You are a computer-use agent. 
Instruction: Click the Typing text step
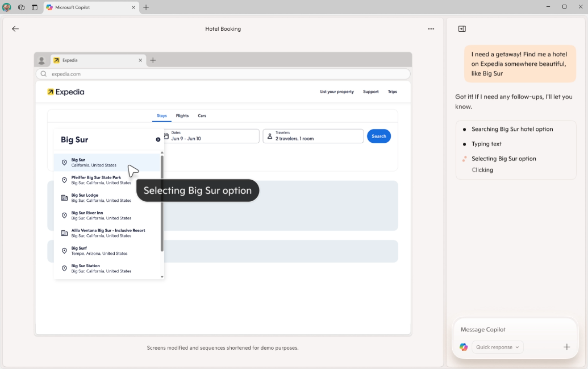point(486,144)
